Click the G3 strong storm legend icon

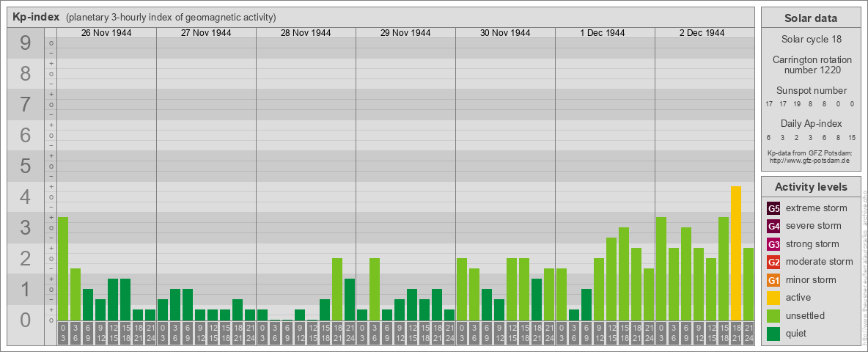[773, 244]
